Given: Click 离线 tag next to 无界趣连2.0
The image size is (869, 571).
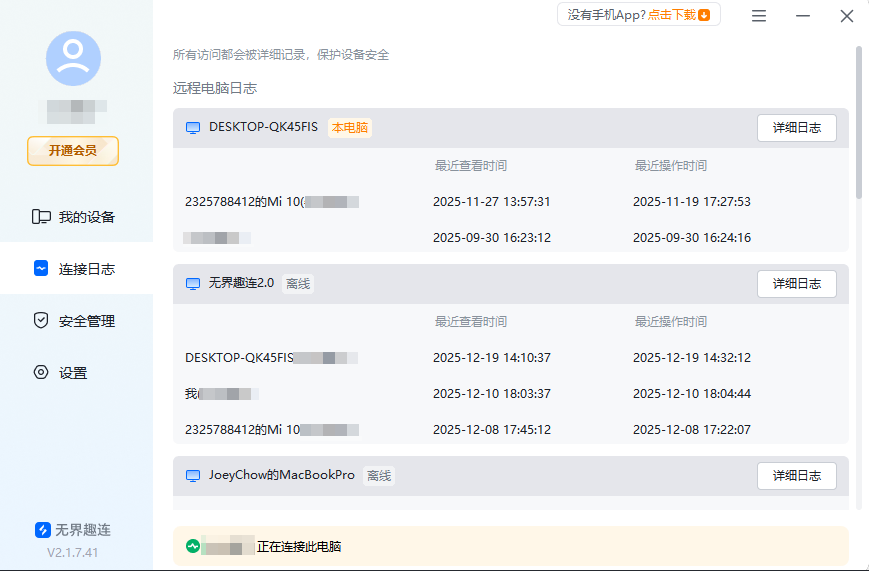Looking at the screenshot, I should [x=298, y=284].
